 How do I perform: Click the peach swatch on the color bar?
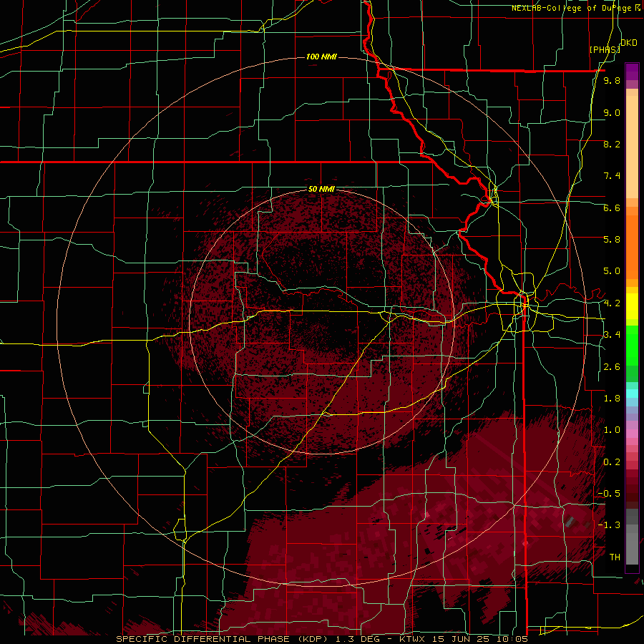click(x=632, y=148)
